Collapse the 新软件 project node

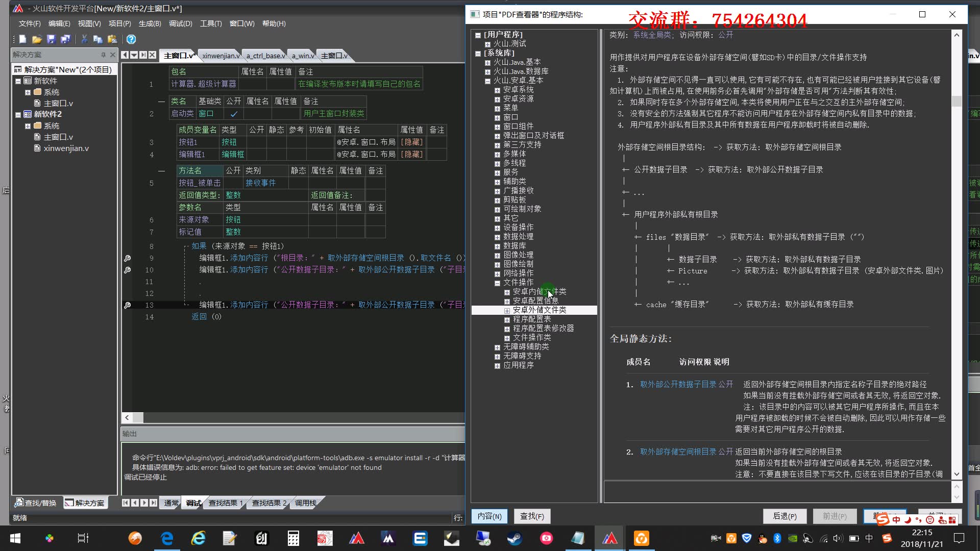(x=18, y=81)
